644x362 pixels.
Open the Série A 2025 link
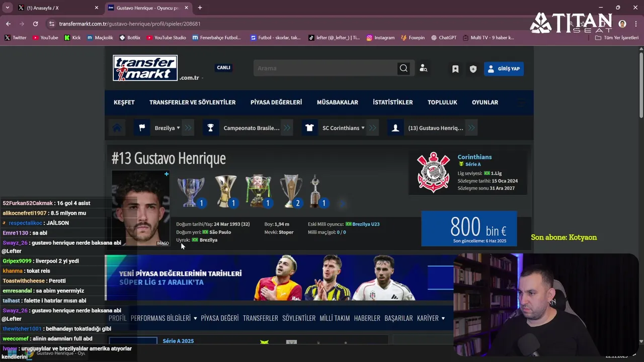(178, 341)
